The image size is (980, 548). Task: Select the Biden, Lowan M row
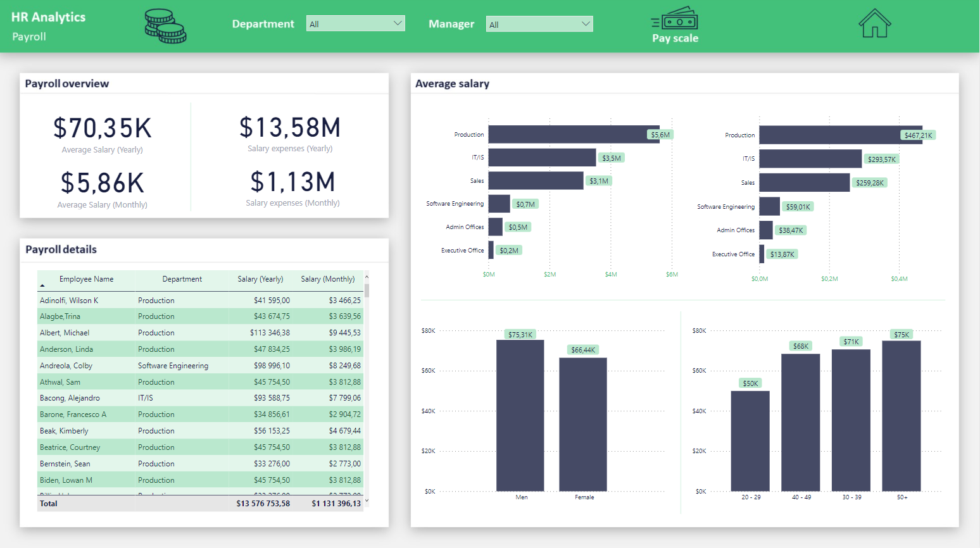pyautogui.click(x=200, y=480)
